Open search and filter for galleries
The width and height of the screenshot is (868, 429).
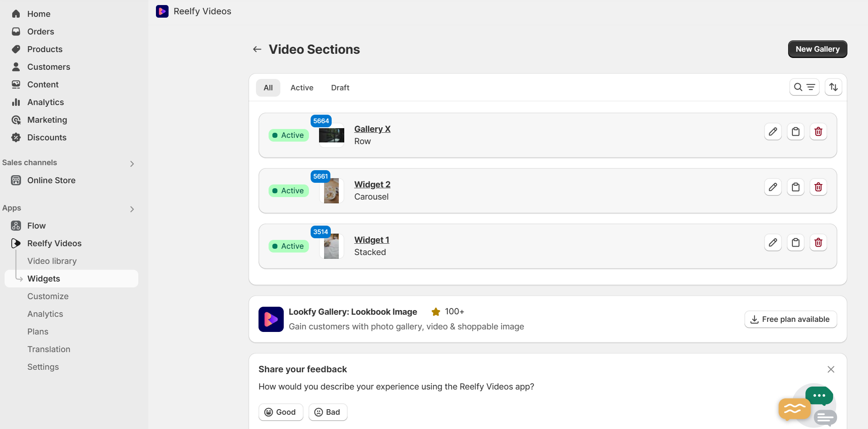[804, 87]
